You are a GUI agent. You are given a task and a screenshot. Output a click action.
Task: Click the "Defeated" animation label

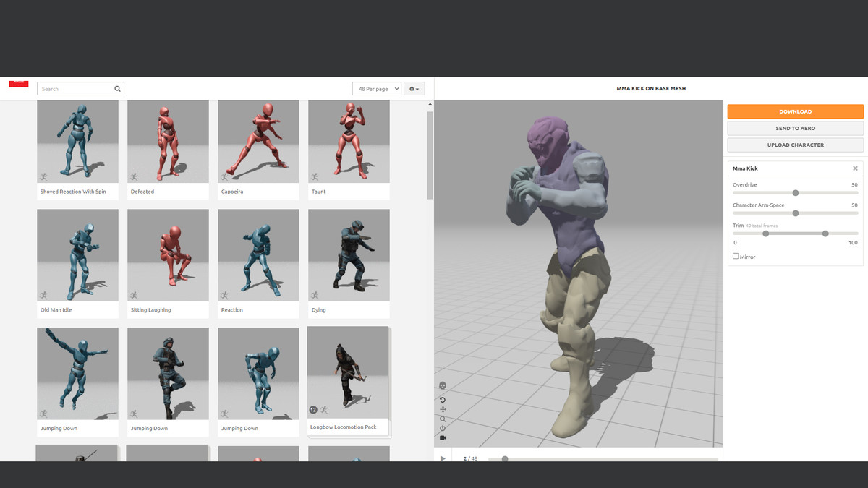pos(142,192)
